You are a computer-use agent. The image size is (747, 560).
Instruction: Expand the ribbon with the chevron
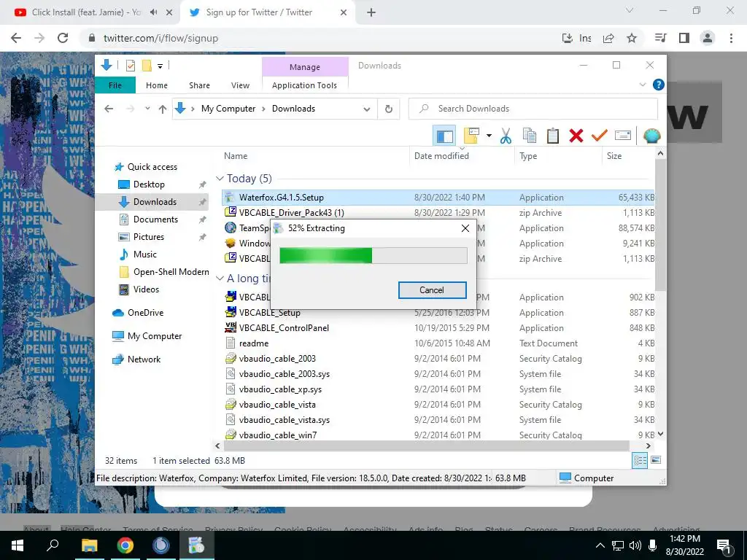click(x=642, y=85)
